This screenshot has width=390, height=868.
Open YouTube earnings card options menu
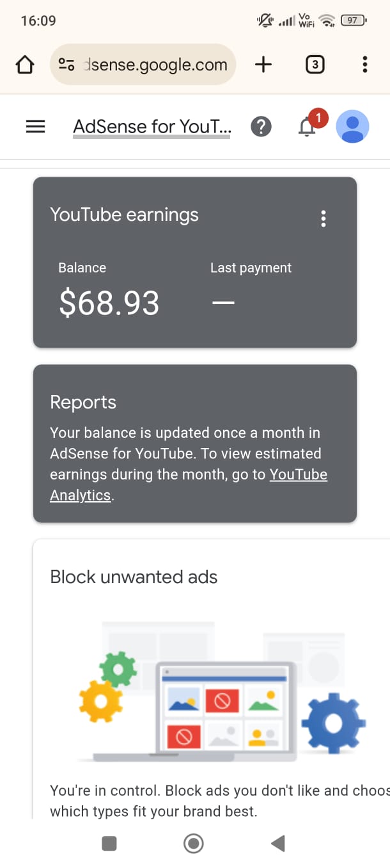(x=324, y=219)
